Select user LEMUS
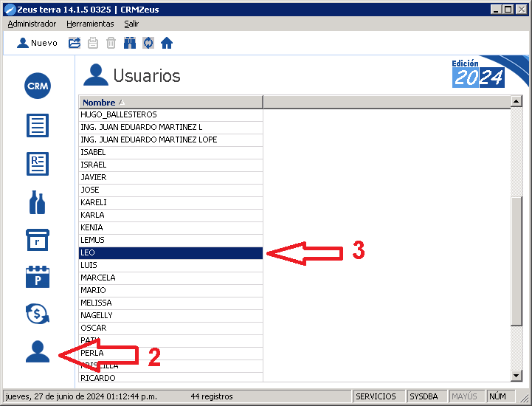The height and width of the screenshot is (406, 532). coord(171,241)
